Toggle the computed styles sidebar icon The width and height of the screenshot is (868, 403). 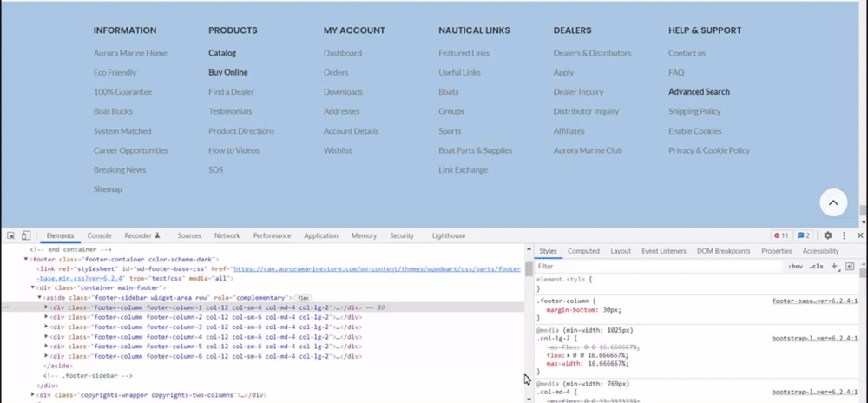851,267
